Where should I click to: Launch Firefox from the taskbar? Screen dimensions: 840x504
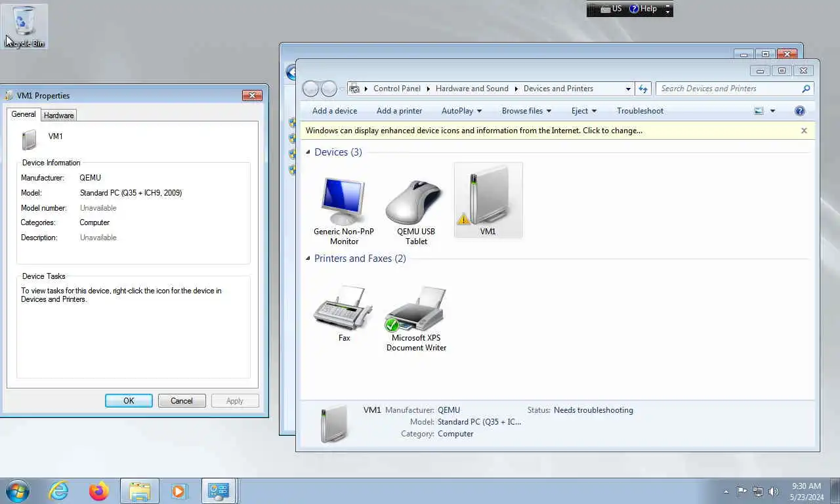coord(99,491)
